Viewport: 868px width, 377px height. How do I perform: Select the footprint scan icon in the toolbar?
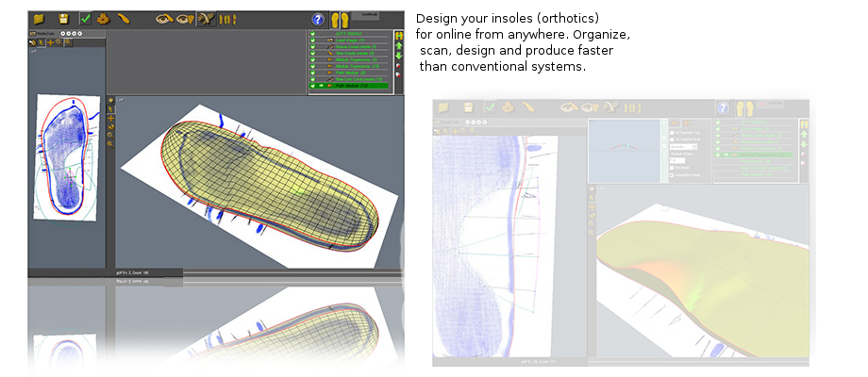coord(104,19)
